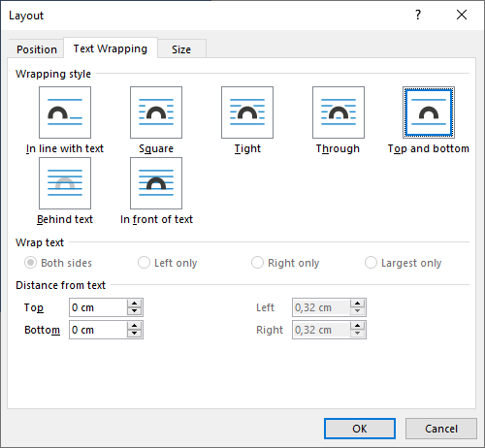Click the Left distance input field
Screen dimensions: 485x448
coord(321,307)
